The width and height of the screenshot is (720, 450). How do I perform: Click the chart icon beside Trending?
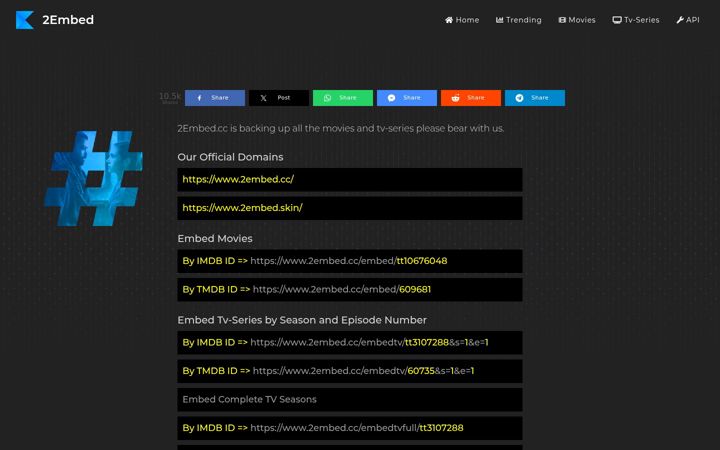pyautogui.click(x=500, y=20)
